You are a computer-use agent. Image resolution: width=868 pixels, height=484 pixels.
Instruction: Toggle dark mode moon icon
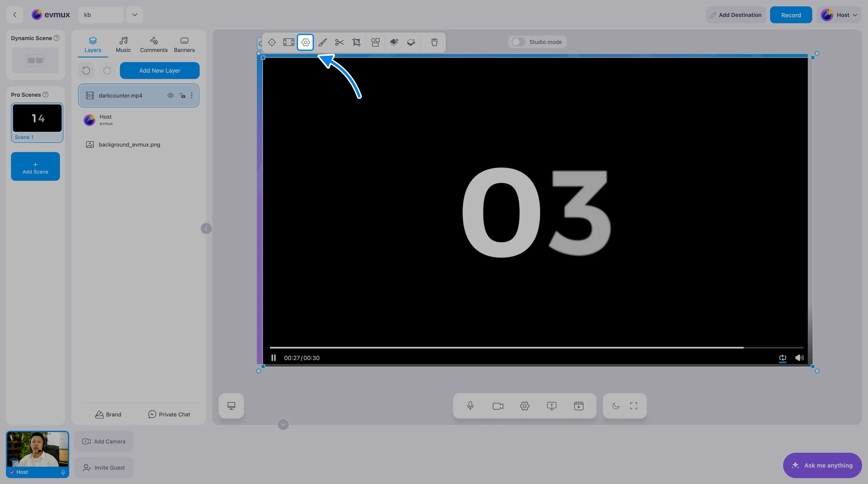tap(616, 406)
